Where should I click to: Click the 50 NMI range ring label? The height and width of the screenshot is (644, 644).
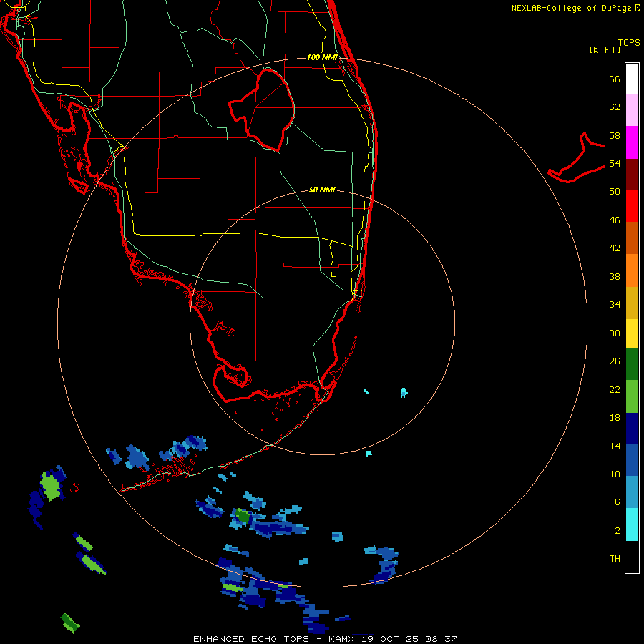[x=322, y=190]
